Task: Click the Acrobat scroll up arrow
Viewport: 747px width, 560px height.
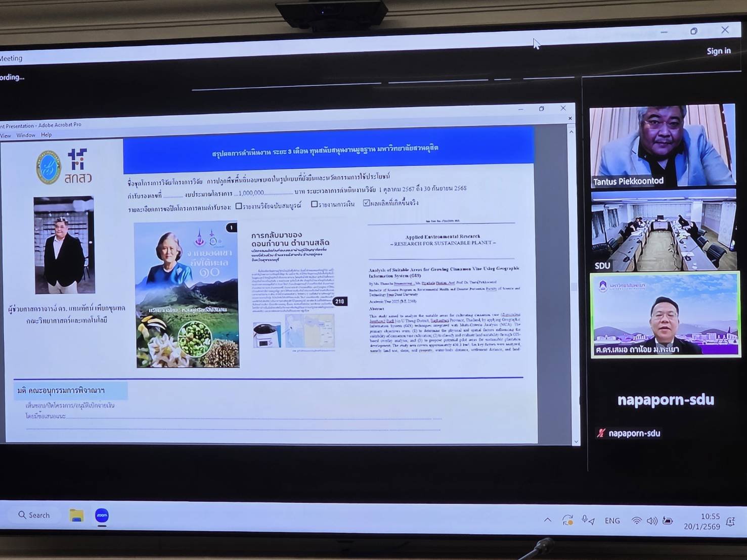Action: [572, 132]
